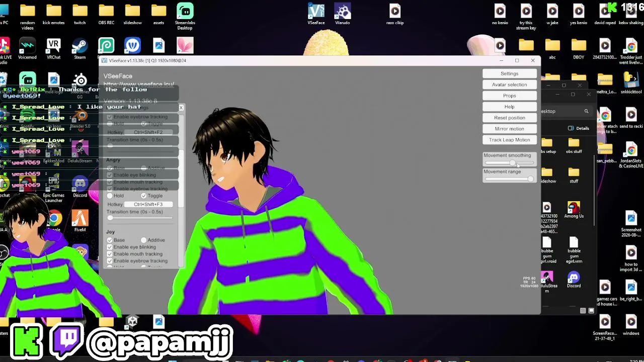The width and height of the screenshot is (644, 362).
Task: Launch the Warudo desktop shortcut
Action: [343, 15]
